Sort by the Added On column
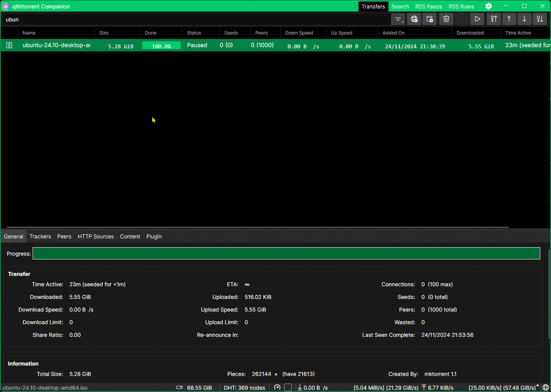This screenshot has height=392, width=551. [414, 33]
